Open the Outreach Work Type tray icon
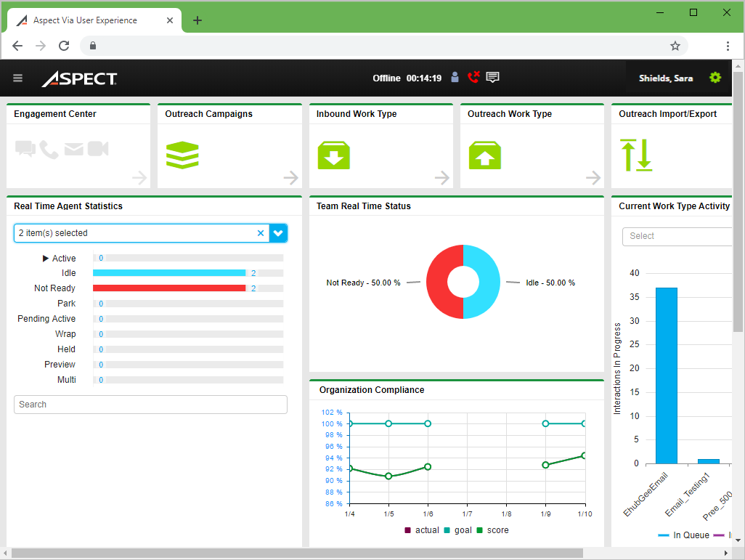This screenshot has height=560, width=745. point(484,155)
